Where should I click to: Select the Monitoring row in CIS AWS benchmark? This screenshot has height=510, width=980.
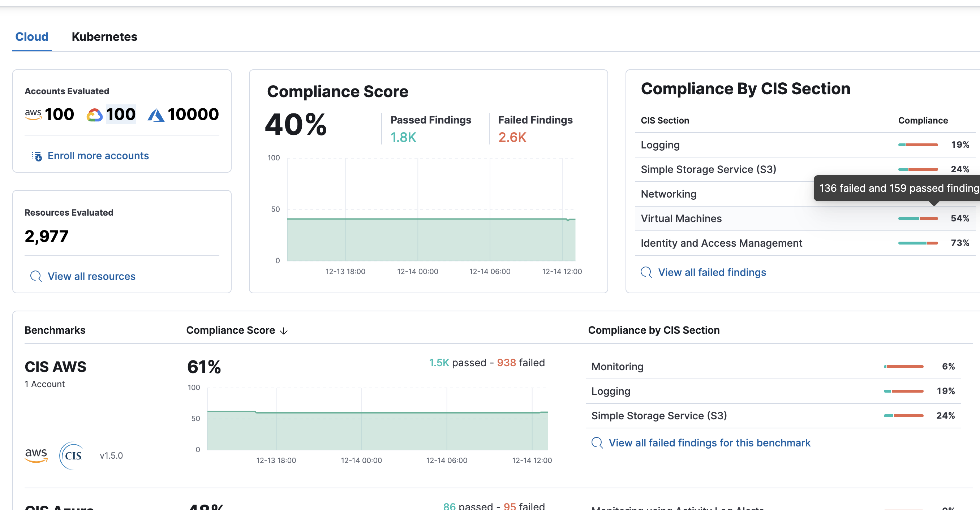[773, 367]
